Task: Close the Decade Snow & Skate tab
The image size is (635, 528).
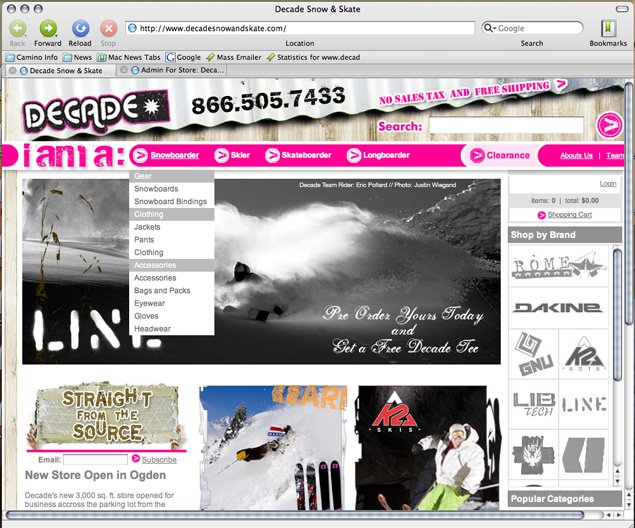Action: point(13,70)
